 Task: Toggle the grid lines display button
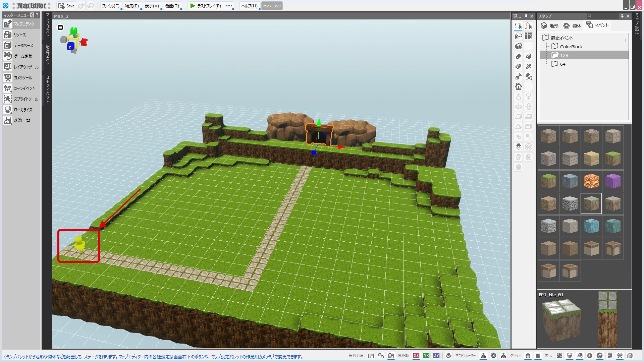point(538,356)
